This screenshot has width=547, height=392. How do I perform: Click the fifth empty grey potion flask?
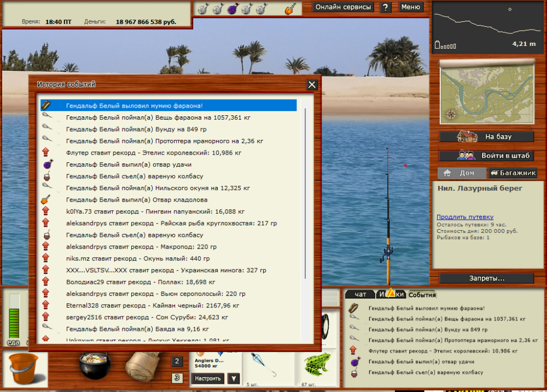[x=261, y=9]
